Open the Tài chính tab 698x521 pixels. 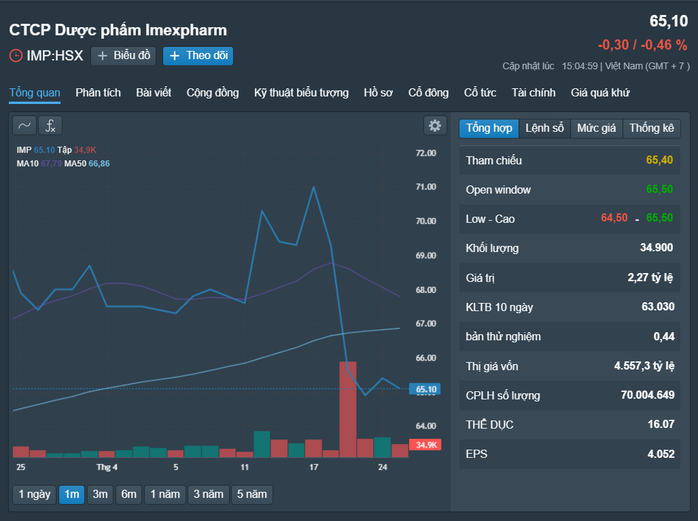point(533,93)
